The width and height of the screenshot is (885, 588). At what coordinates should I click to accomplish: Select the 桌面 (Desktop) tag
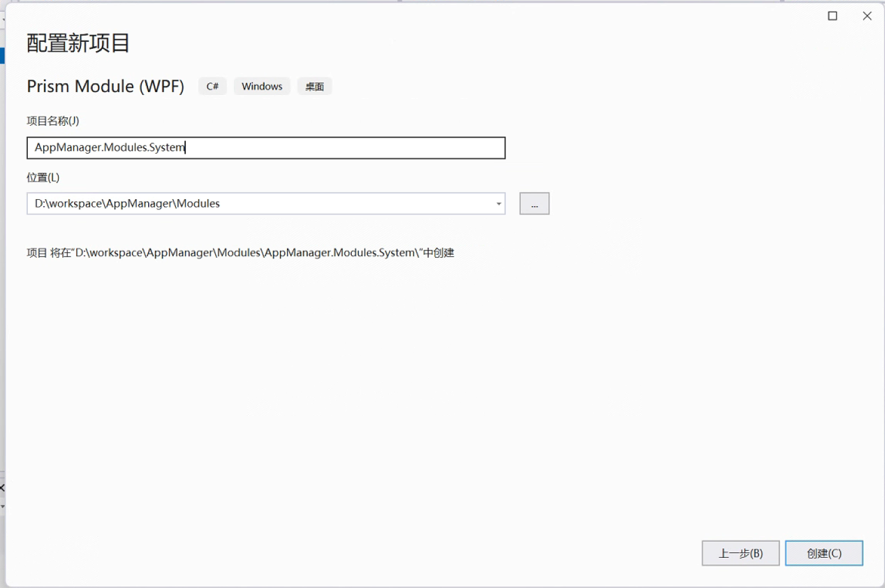coord(314,86)
